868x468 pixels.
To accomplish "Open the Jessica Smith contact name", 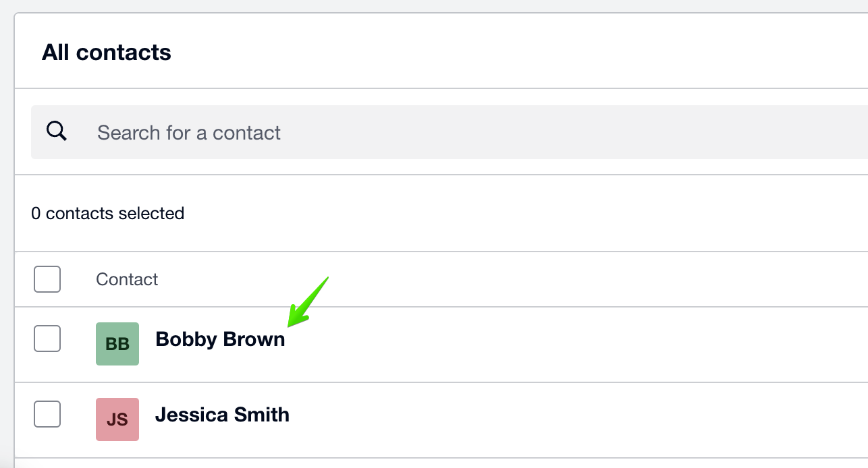I will (x=222, y=414).
